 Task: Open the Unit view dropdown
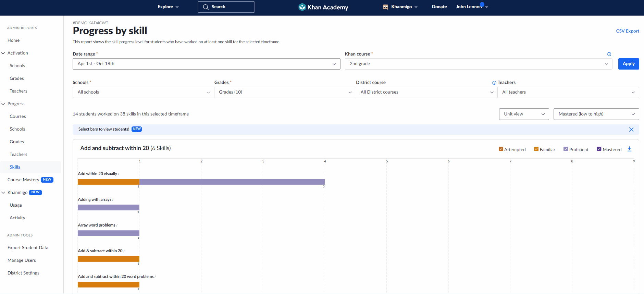(524, 114)
